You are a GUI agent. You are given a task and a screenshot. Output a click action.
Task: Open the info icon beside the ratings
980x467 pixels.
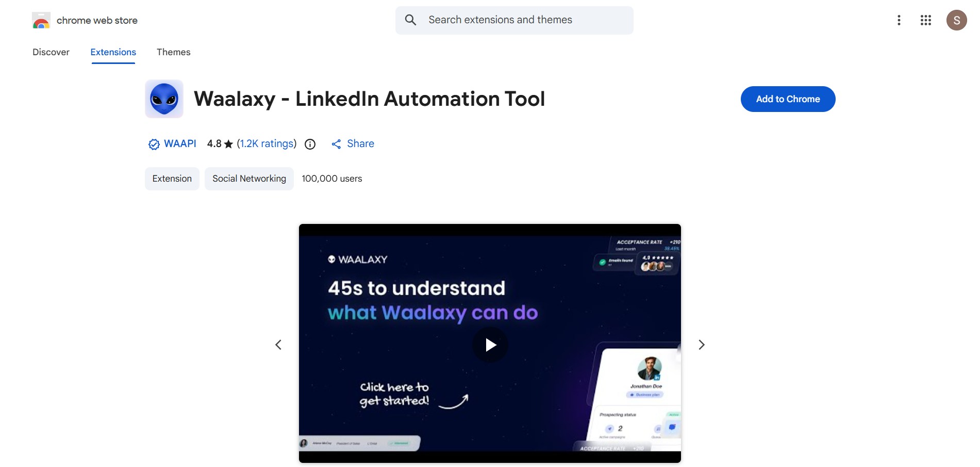coord(309,144)
